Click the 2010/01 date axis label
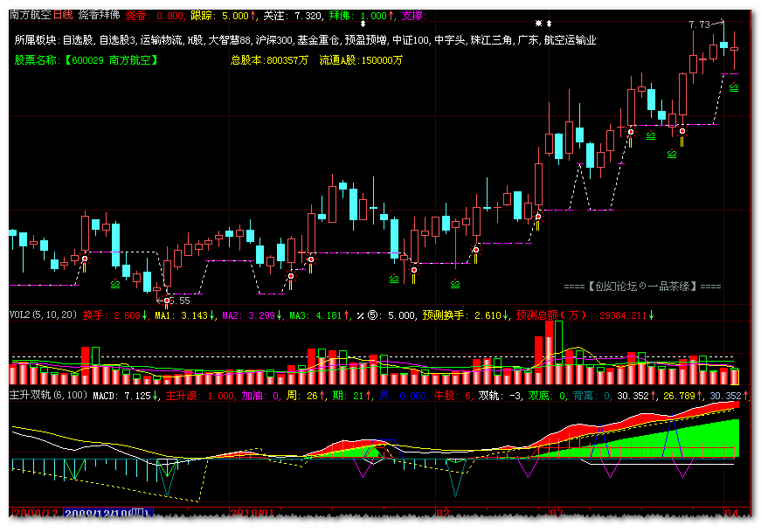 [251, 514]
